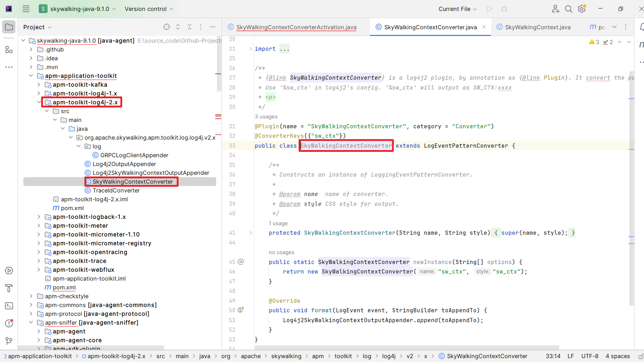Viewport: 644px width, 362px height.
Task: Open the Project tool window
Action: tap(9, 27)
